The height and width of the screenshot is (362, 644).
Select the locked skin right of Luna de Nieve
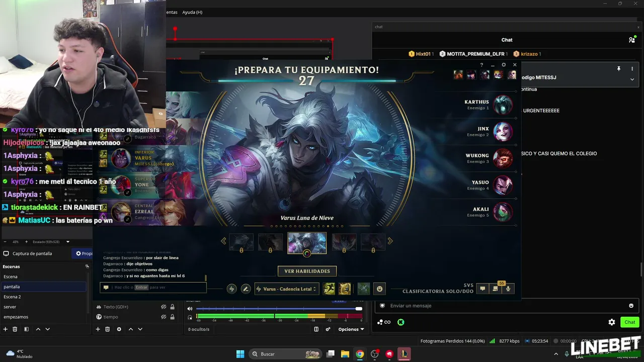tap(344, 243)
